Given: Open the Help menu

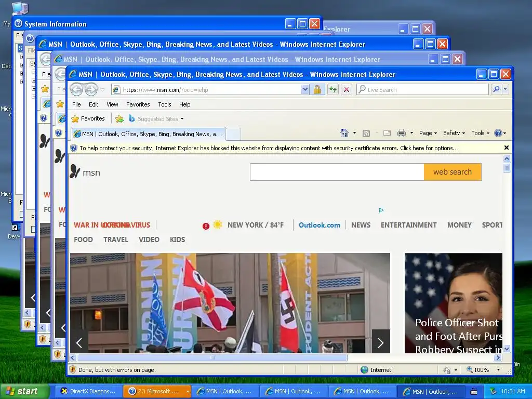Looking at the screenshot, I should [184, 104].
